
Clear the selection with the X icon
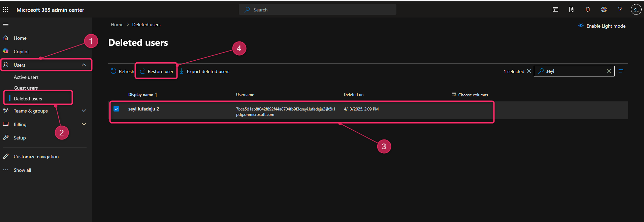[529, 71]
